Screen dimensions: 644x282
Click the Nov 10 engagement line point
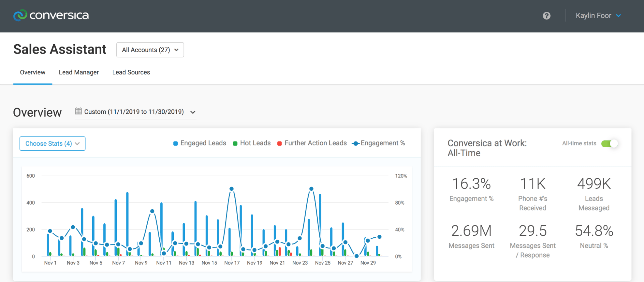[152, 211]
